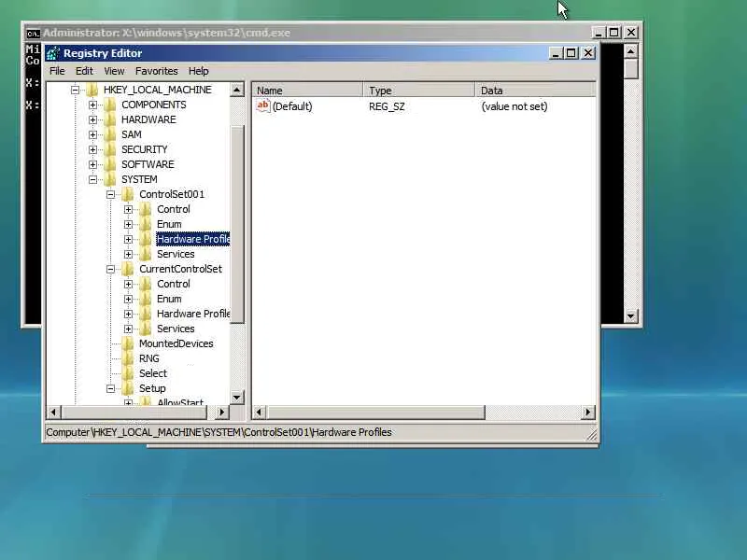The height and width of the screenshot is (560, 747).
Task: Select the MountedDevices key
Action: click(176, 343)
